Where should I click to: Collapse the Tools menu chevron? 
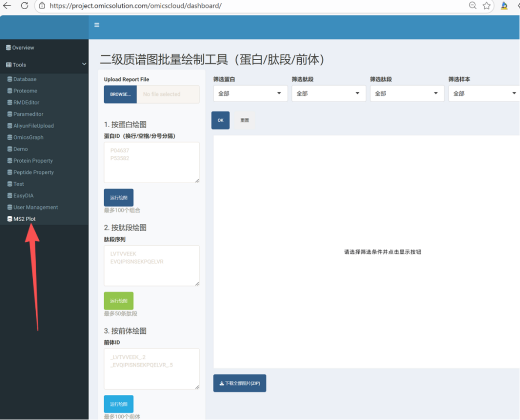pyautogui.click(x=84, y=65)
